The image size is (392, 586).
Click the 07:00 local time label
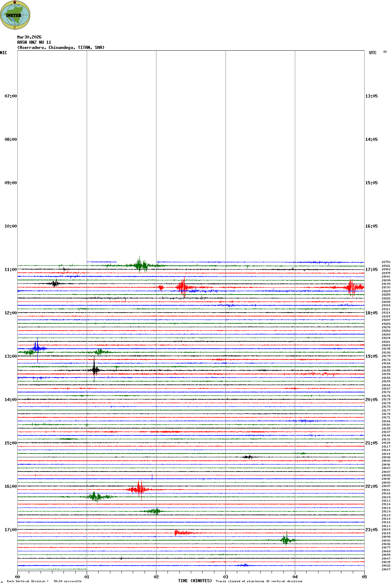click(x=10, y=96)
